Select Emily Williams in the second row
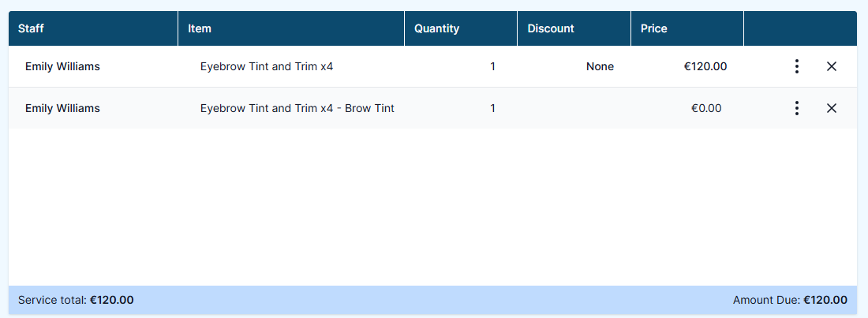 [62, 108]
